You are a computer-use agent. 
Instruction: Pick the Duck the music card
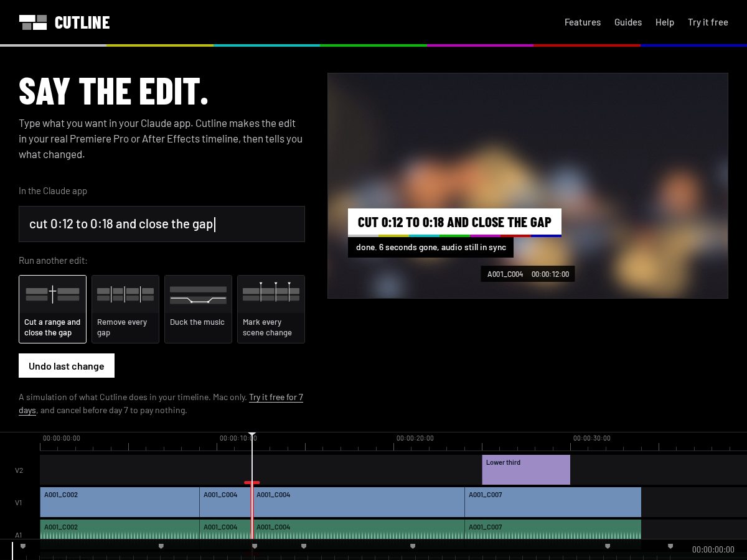(x=198, y=309)
